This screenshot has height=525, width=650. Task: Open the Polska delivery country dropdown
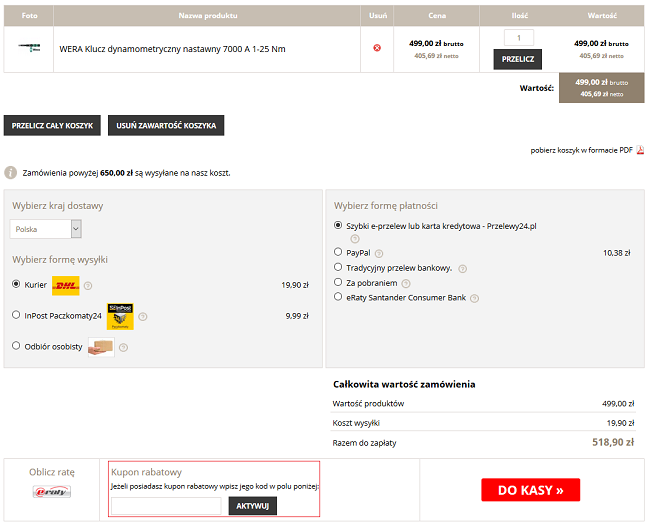46,229
